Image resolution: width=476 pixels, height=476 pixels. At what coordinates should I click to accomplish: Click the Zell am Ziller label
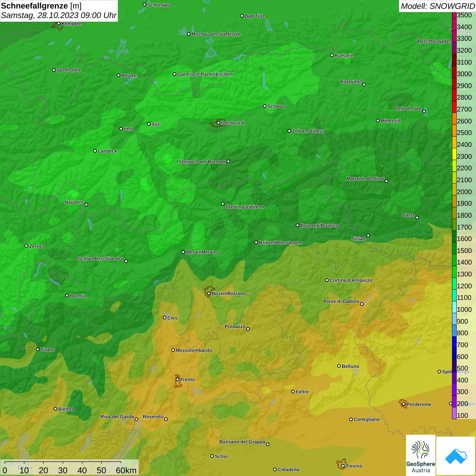click(306, 131)
